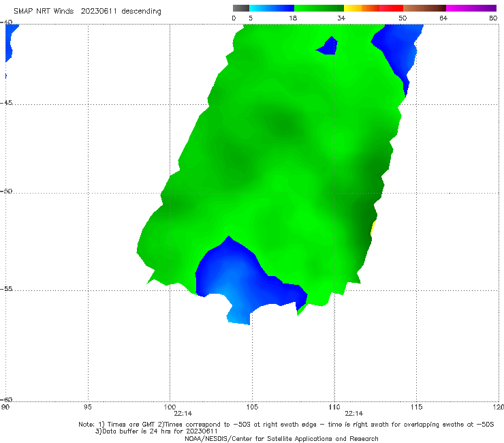Click the color bar label "50"
Image resolution: width=504 pixels, height=443 pixels.
(x=403, y=18)
